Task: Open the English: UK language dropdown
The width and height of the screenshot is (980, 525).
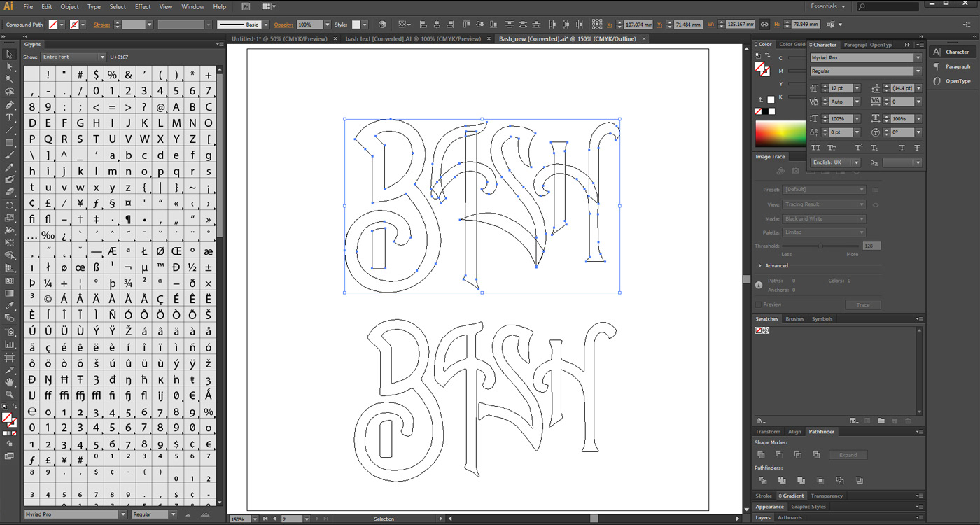Action: (x=835, y=162)
